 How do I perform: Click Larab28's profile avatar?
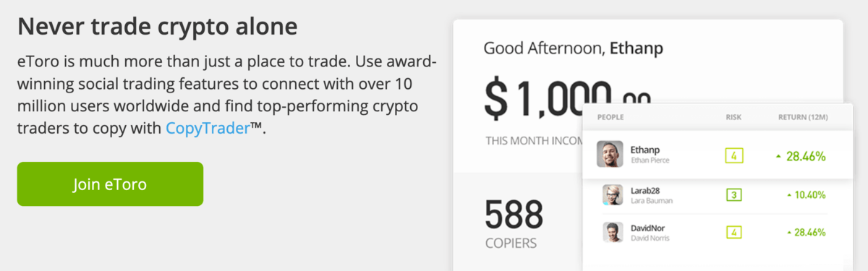[x=613, y=195]
